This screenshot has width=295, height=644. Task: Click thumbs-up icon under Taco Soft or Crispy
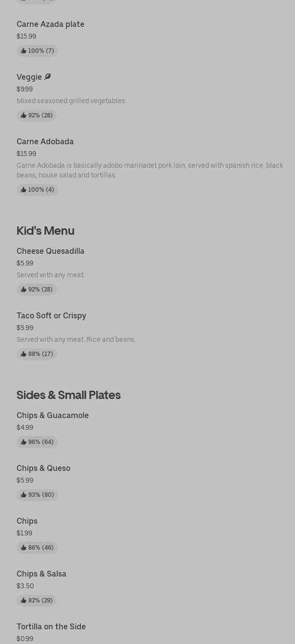[x=23, y=354]
